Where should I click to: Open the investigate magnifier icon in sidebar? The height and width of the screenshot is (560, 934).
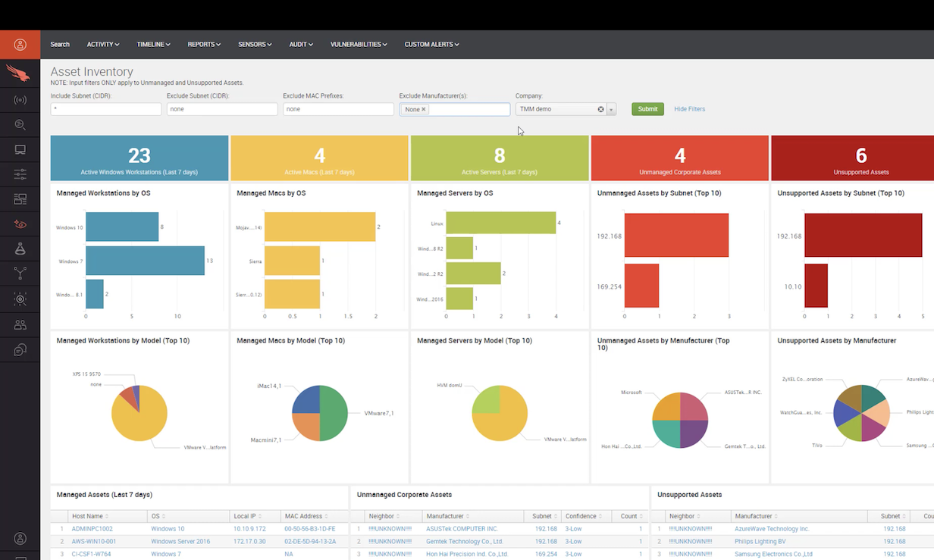20,125
